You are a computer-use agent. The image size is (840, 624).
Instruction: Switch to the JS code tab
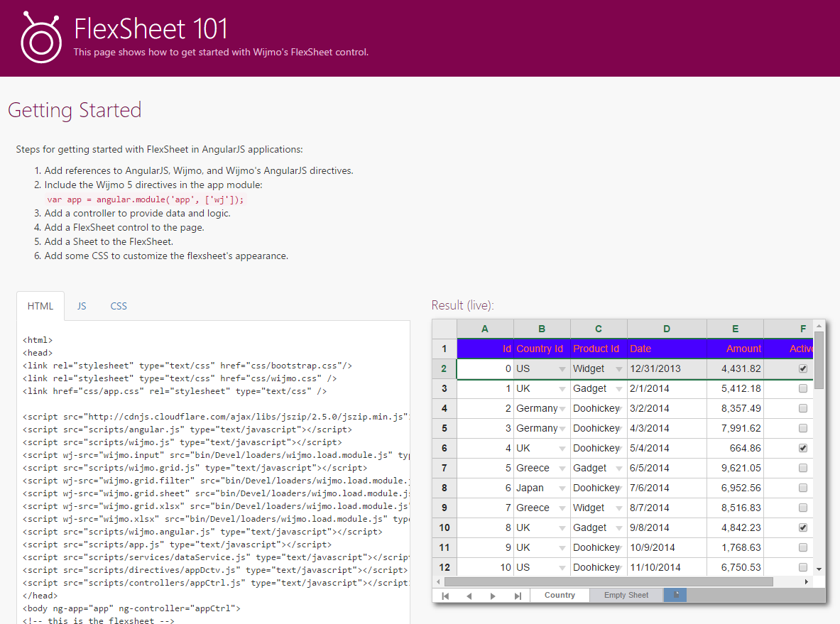82,306
